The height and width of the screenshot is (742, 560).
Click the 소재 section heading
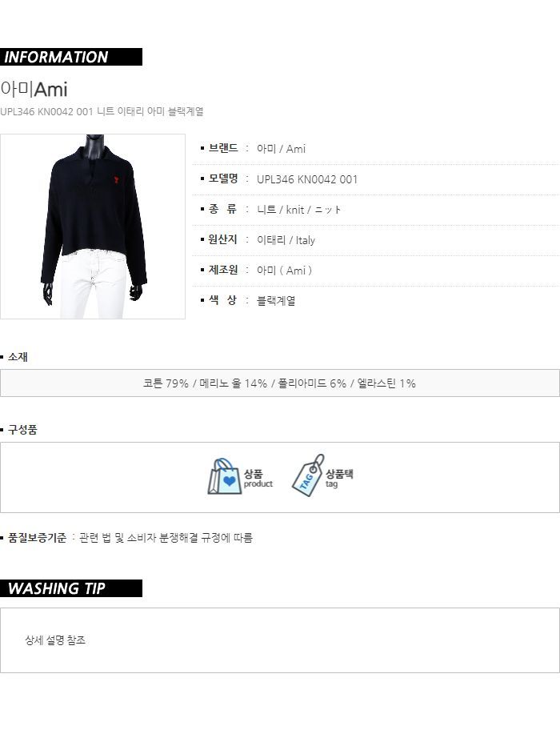pyautogui.click(x=18, y=357)
